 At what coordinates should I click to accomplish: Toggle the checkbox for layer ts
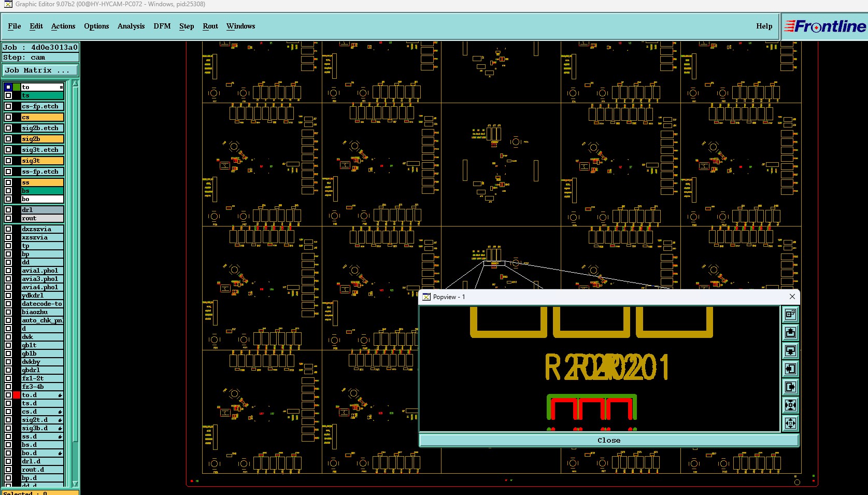(8, 95)
